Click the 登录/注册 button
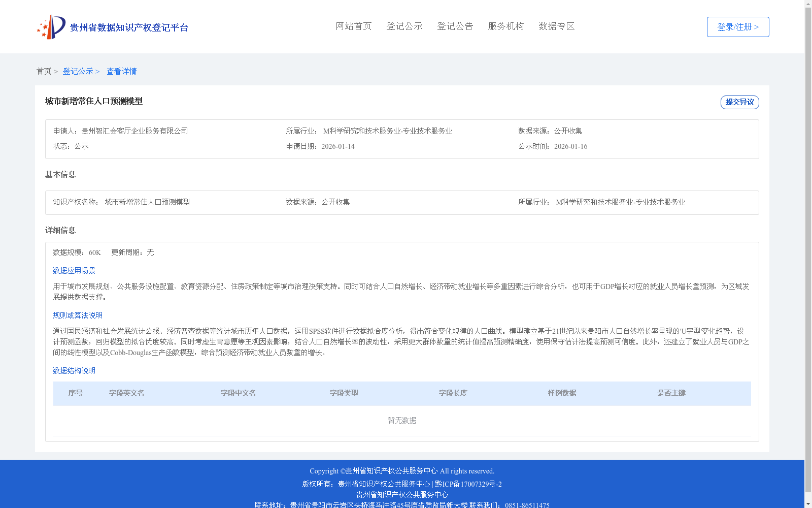The image size is (812, 508). coord(738,27)
